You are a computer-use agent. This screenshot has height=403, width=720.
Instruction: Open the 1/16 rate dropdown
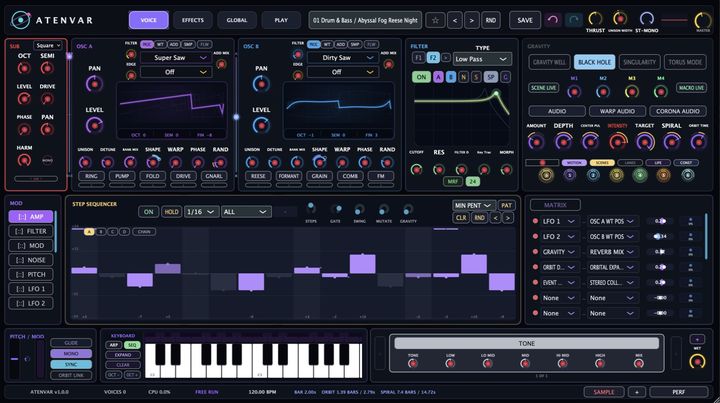click(201, 212)
